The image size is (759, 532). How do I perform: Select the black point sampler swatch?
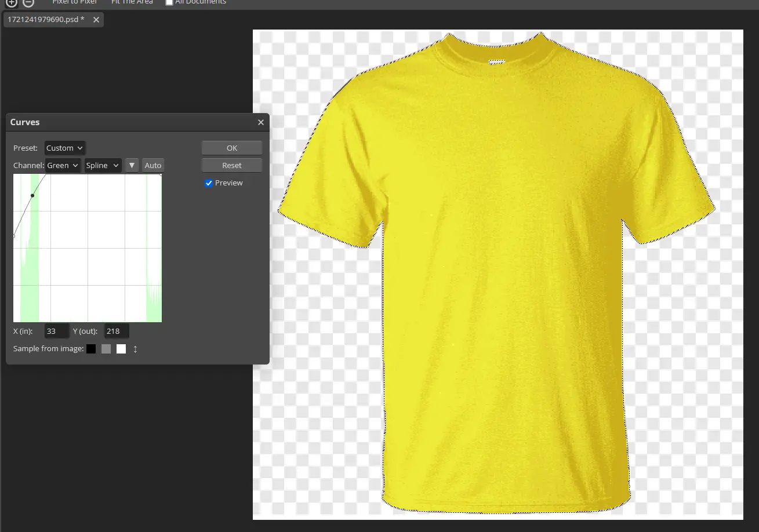[x=91, y=349]
